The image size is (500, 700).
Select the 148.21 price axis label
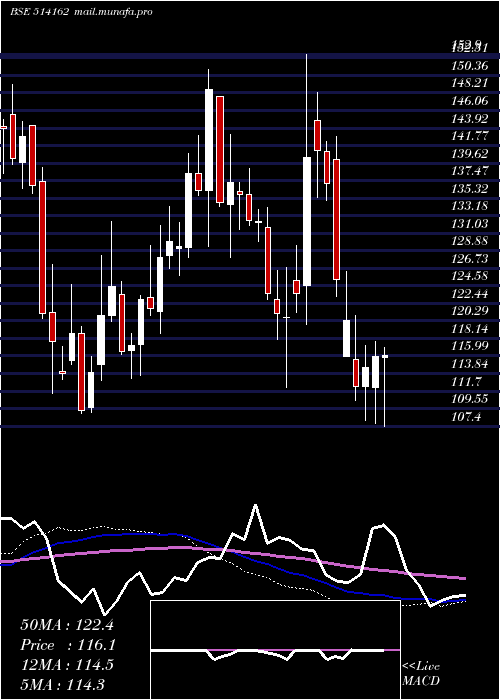(469, 83)
